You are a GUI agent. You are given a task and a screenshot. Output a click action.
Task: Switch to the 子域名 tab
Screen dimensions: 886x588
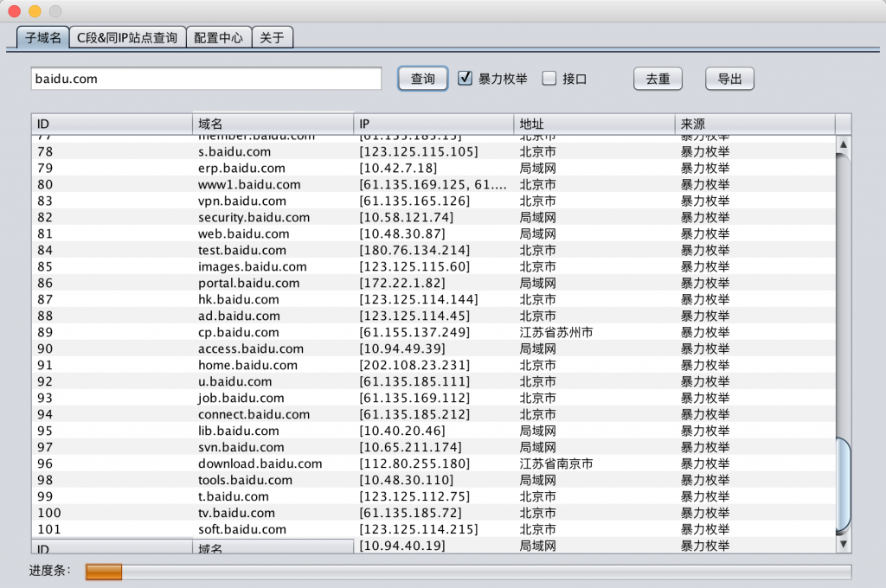(42, 37)
